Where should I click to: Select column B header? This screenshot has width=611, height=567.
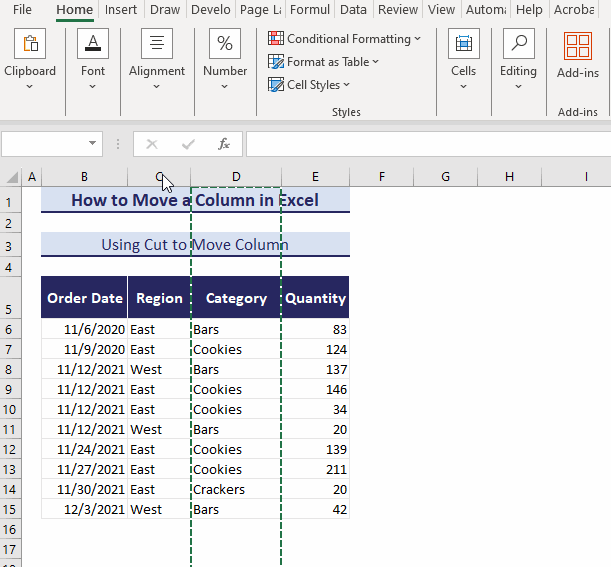pyautogui.click(x=84, y=177)
